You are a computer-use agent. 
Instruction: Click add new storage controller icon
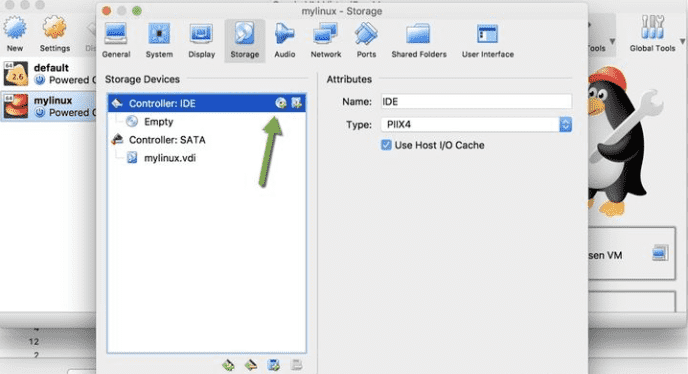coord(228,365)
